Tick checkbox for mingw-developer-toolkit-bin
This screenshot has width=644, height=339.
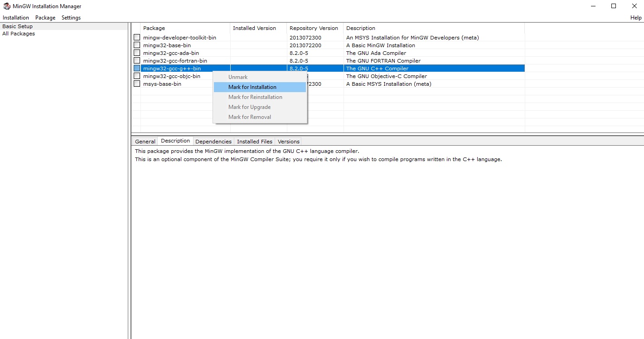pyautogui.click(x=137, y=37)
